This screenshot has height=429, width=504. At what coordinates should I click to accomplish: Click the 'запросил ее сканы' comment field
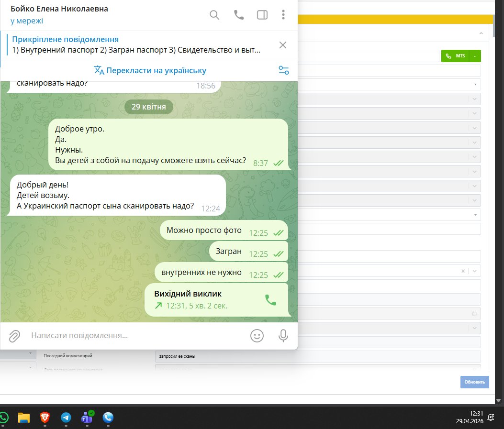click(317, 356)
